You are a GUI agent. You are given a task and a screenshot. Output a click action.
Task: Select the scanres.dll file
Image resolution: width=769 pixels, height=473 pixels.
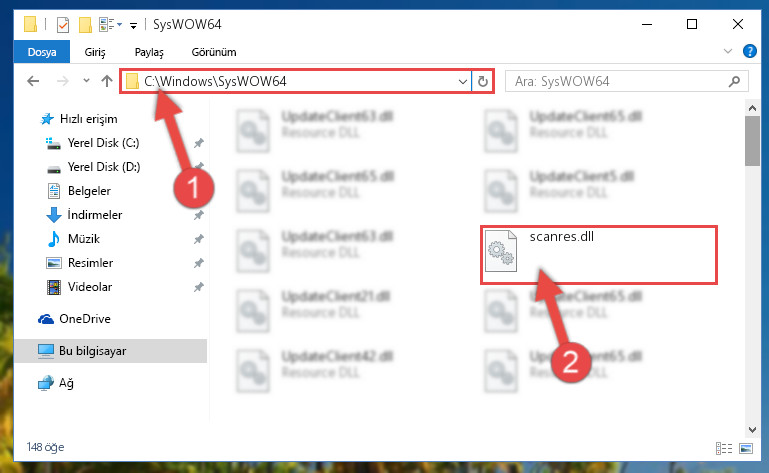tap(598, 255)
